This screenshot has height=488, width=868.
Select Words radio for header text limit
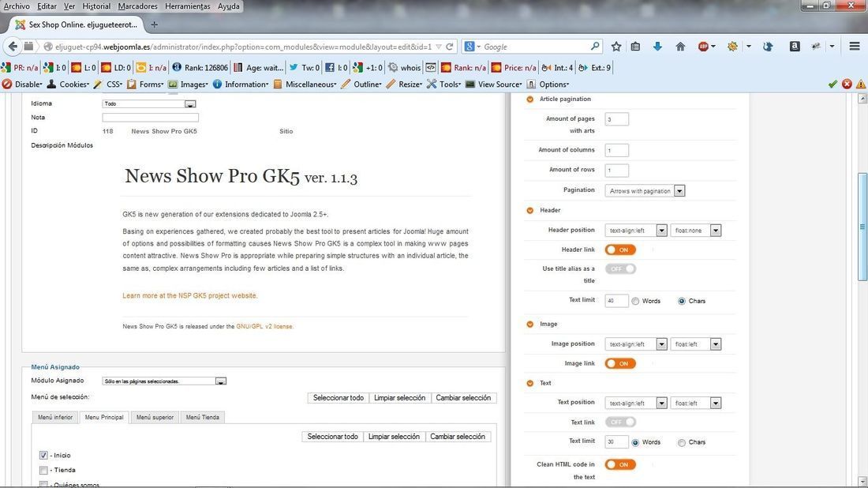coord(635,302)
